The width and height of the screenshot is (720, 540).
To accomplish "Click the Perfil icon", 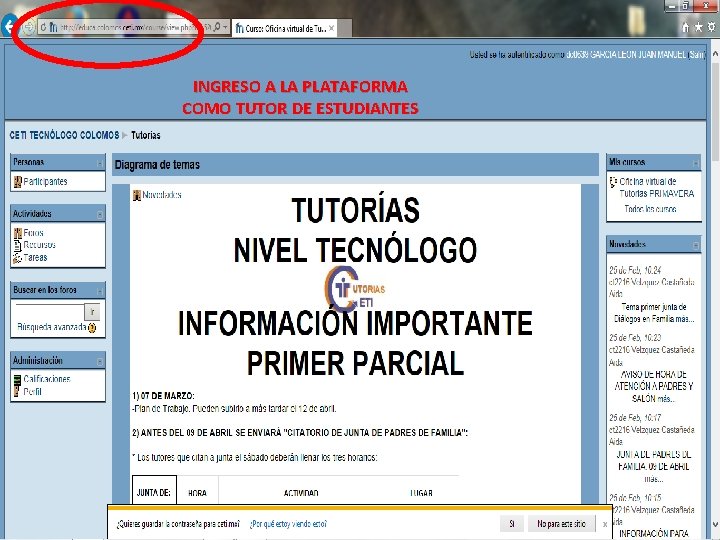I will point(17,392).
